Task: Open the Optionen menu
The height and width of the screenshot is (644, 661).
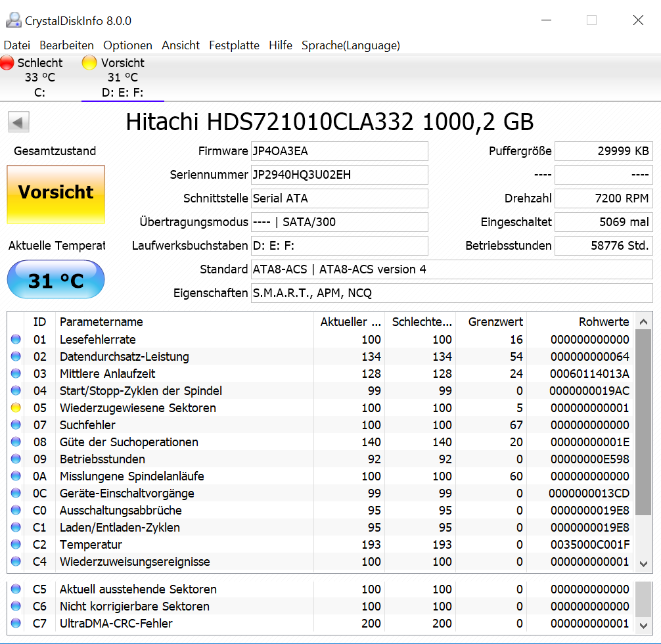Action: pos(127,45)
